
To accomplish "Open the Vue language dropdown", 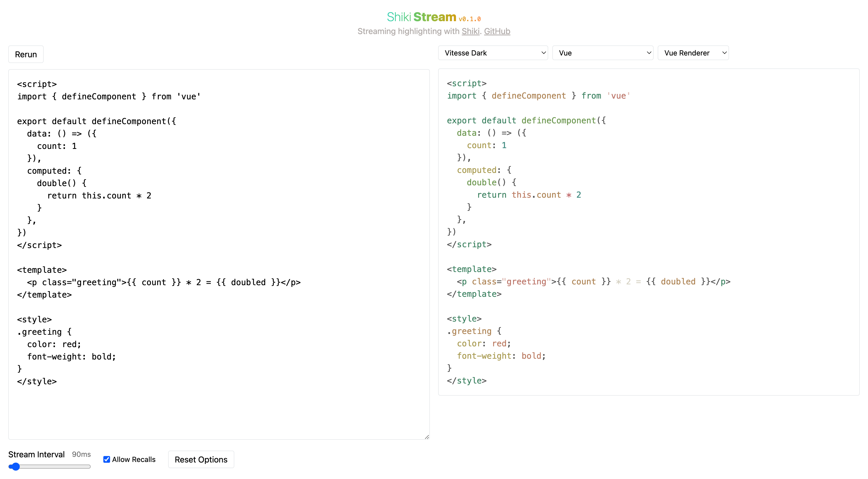I will tap(603, 53).
